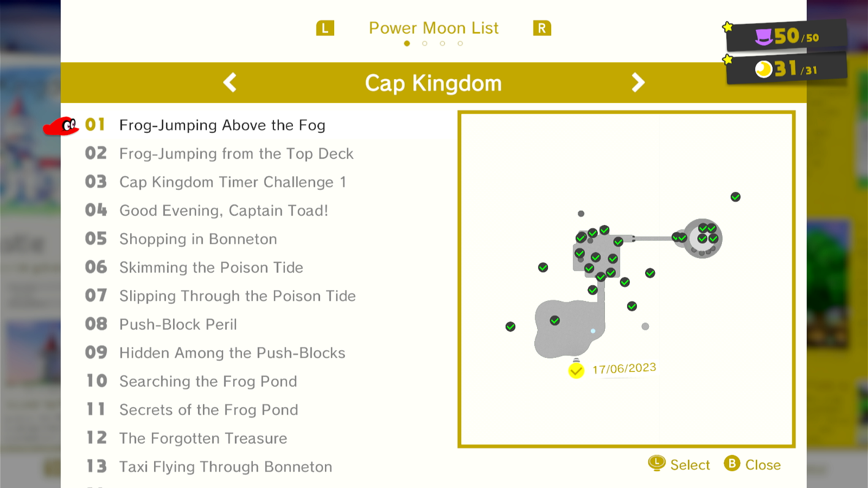Select the second page indicator dot

tap(425, 43)
